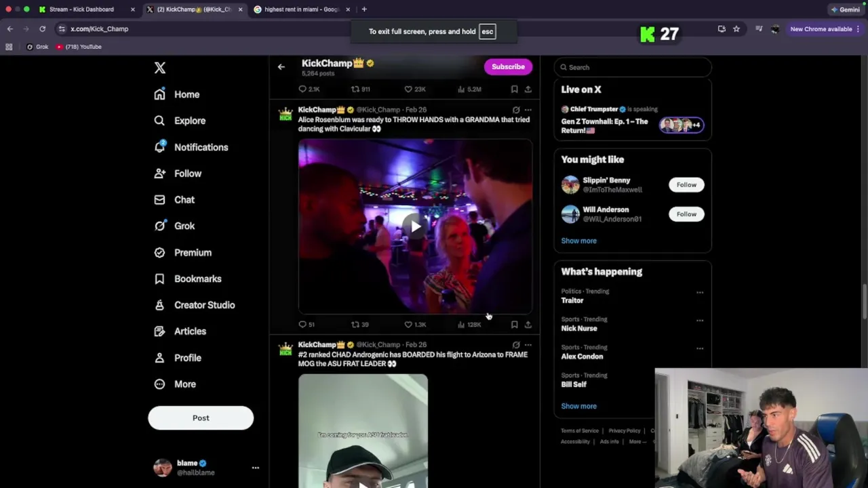Open the Grok icon in the sidebar
Image resolution: width=868 pixels, height=488 pixels.
[159, 226]
